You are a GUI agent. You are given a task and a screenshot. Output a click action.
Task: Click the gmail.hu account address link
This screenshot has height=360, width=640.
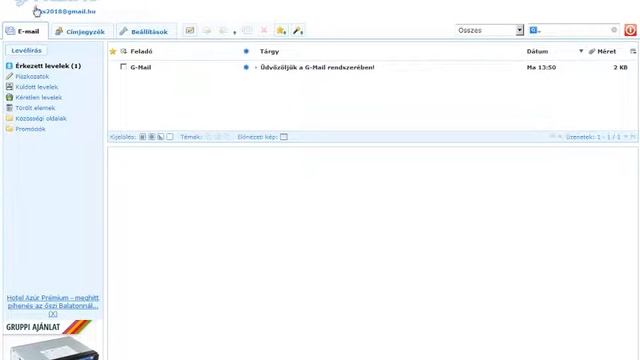coord(67,11)
